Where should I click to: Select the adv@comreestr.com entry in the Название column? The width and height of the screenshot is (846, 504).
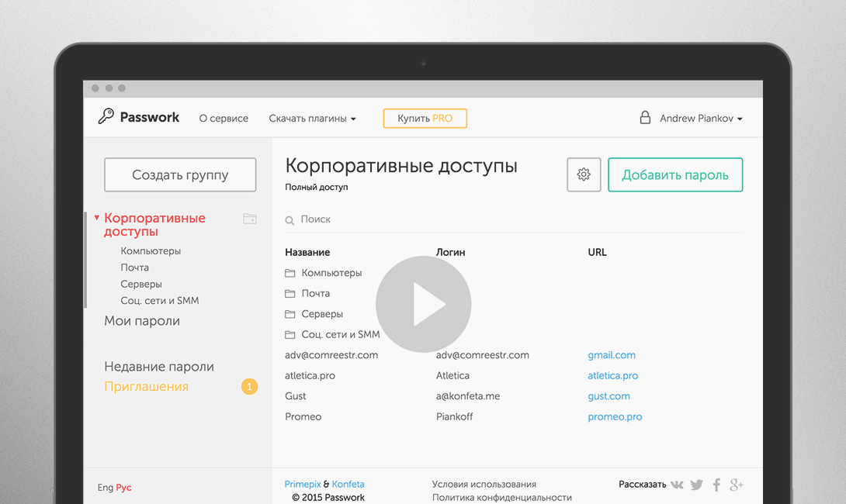[331, 355]
